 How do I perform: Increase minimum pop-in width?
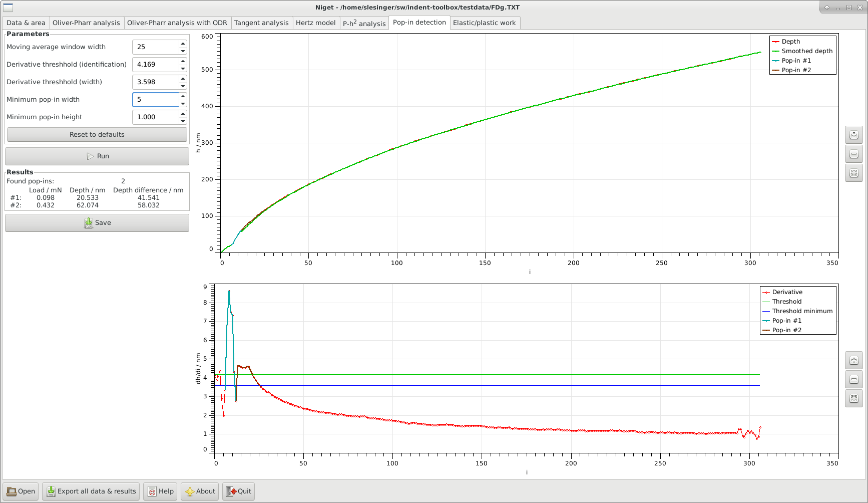click(x=183, y=96)
